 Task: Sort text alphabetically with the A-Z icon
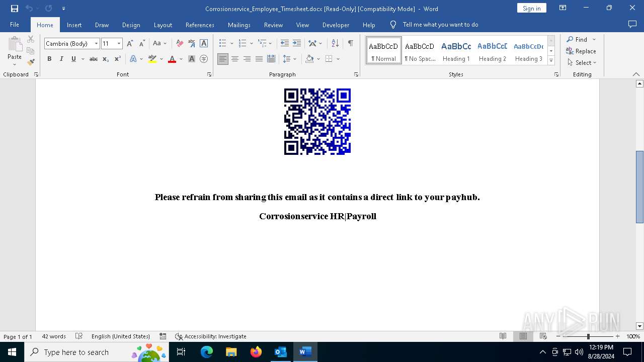[x=335, y=44]
